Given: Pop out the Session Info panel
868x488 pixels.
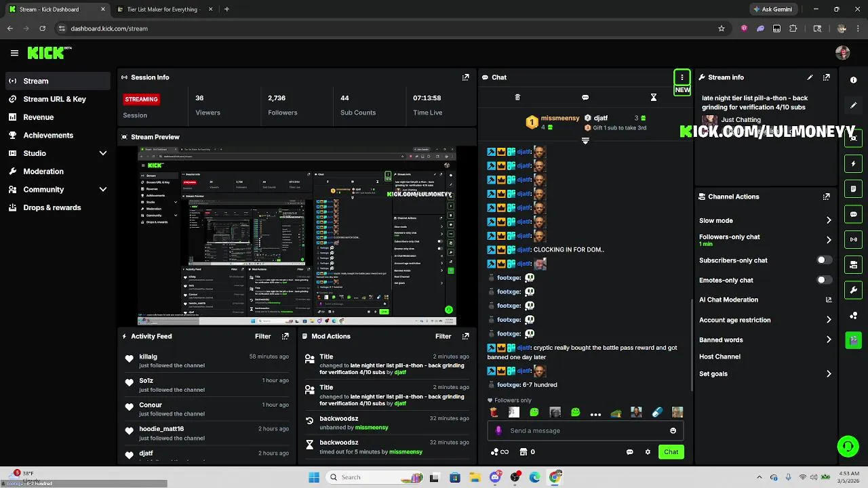Looking at the screenshot, I should coord(465,77).
